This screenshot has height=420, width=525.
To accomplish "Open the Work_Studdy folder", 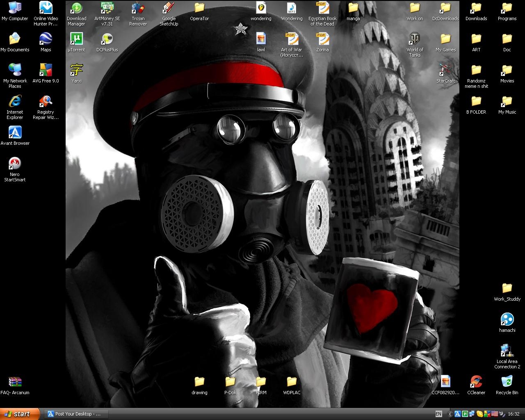I will (x=507, y=292).
